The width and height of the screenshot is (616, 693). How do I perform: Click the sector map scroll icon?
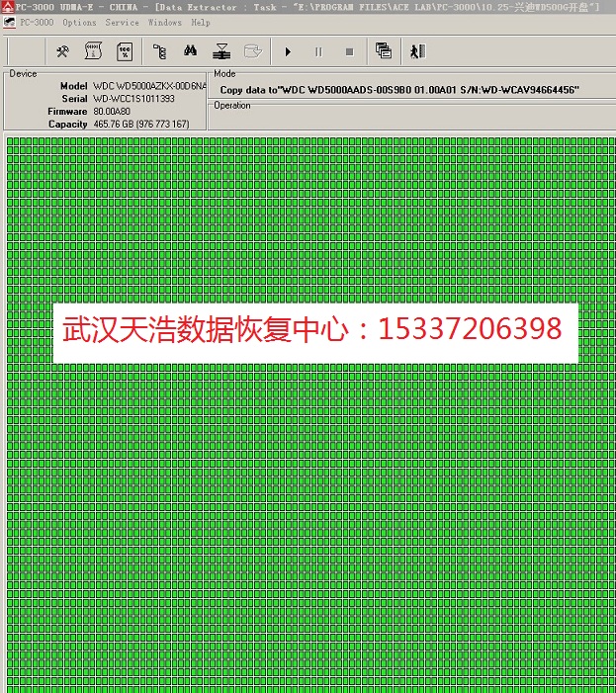(x=93, y=51)
